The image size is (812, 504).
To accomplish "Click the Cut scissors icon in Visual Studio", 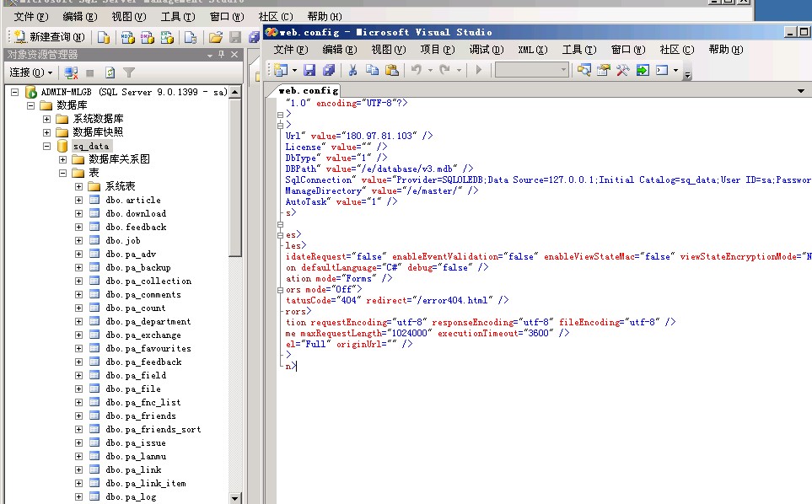I will [x=352, y=70].
